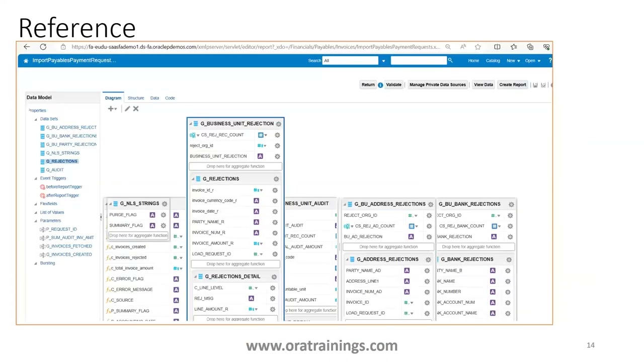
Task: Open gear settings of G_BU_BANK_REJECTIONS group
Action: coord(511,204)
